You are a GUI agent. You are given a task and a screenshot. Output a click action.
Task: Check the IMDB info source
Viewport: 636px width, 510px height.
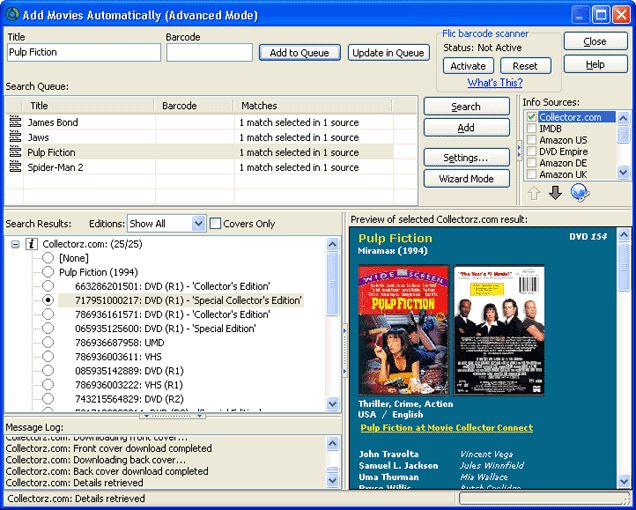tap(531, 129)
